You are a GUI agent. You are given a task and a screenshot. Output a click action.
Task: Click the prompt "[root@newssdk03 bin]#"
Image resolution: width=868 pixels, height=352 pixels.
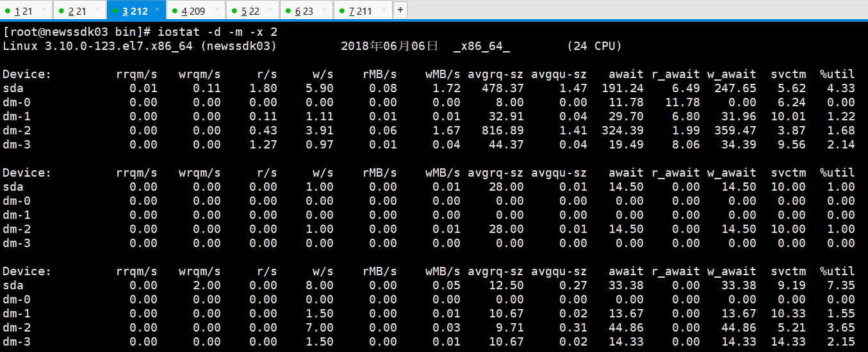pyautogui.click(x=77, y=32)
